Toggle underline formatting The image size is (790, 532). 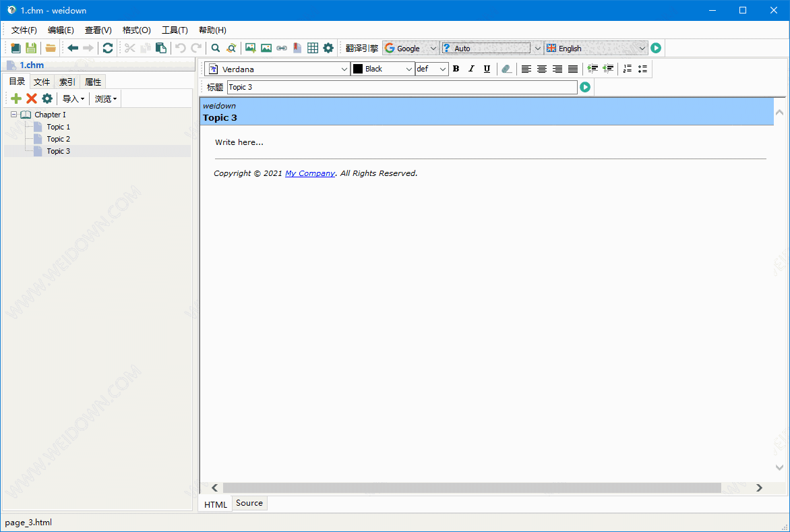487,69
